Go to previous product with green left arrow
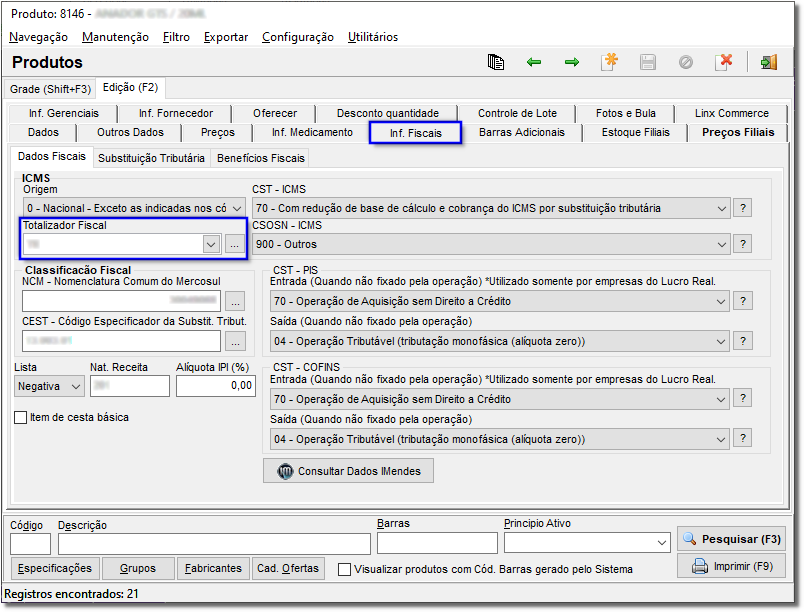Image resolution: width=804 pixels, height=612 pixels. pyautogui.click(x=534, y=62)
